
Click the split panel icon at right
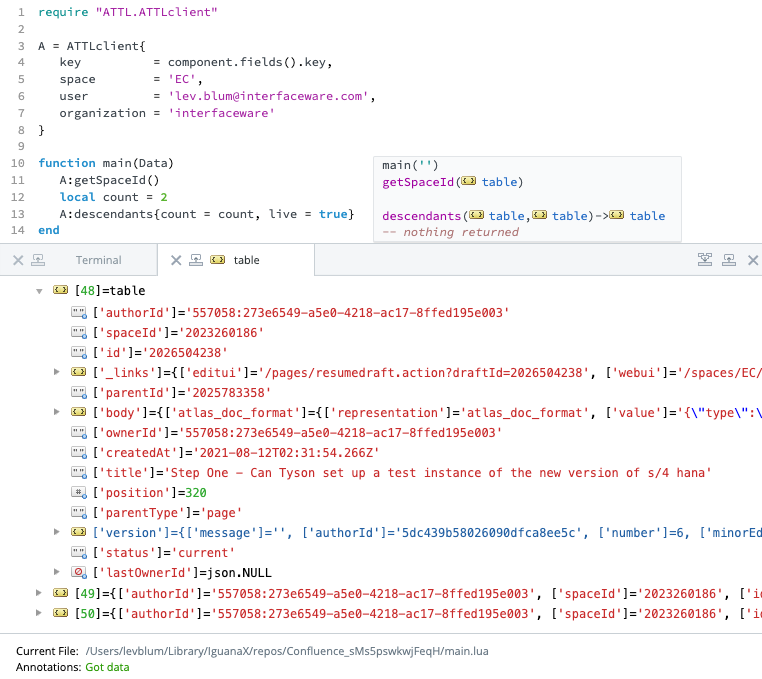tap(705, 260)
